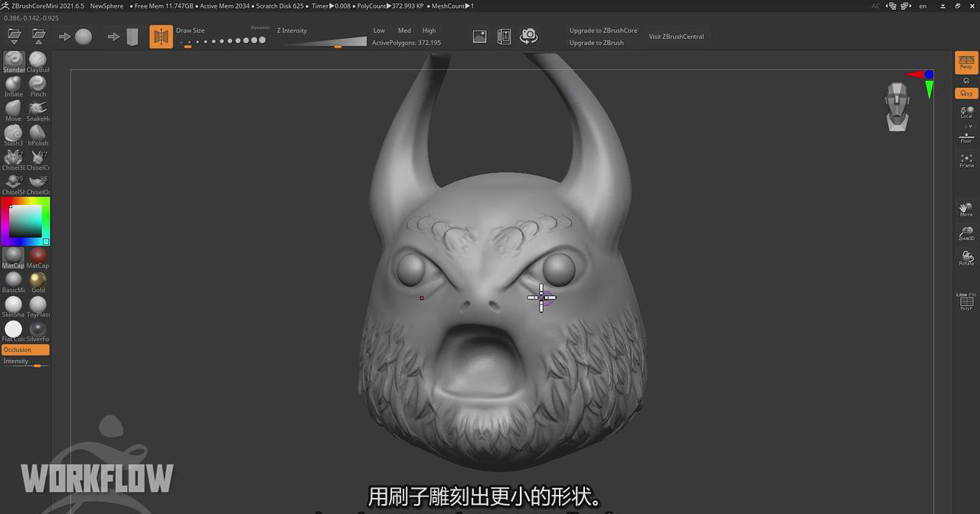This screenshot has height=514, width=980.
Task: Frame the mesh in the viewport
Action: click(966, 161)
